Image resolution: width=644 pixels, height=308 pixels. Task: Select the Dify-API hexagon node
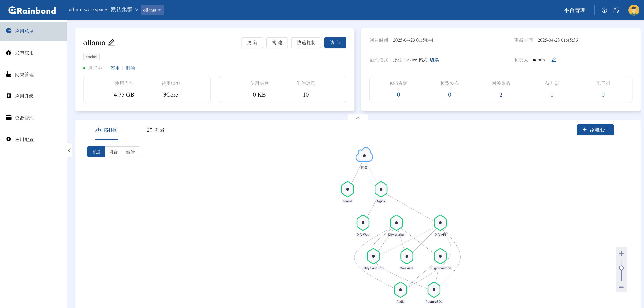[440, 222]
